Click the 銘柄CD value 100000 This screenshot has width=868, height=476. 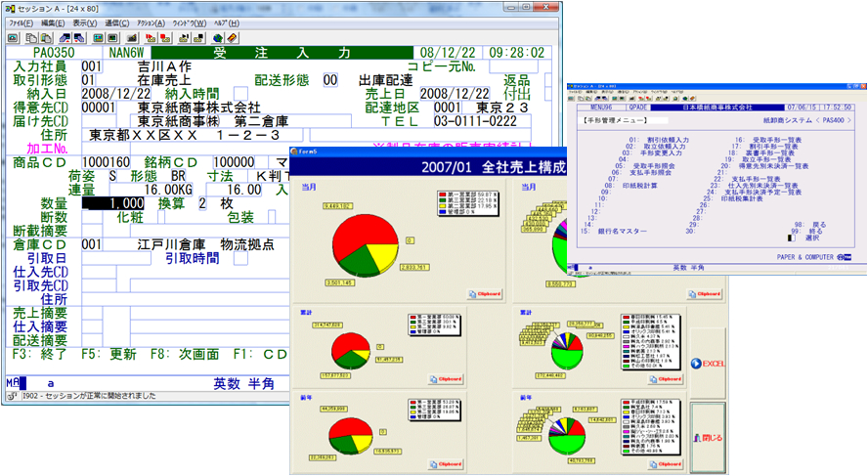tap(235, 162)
